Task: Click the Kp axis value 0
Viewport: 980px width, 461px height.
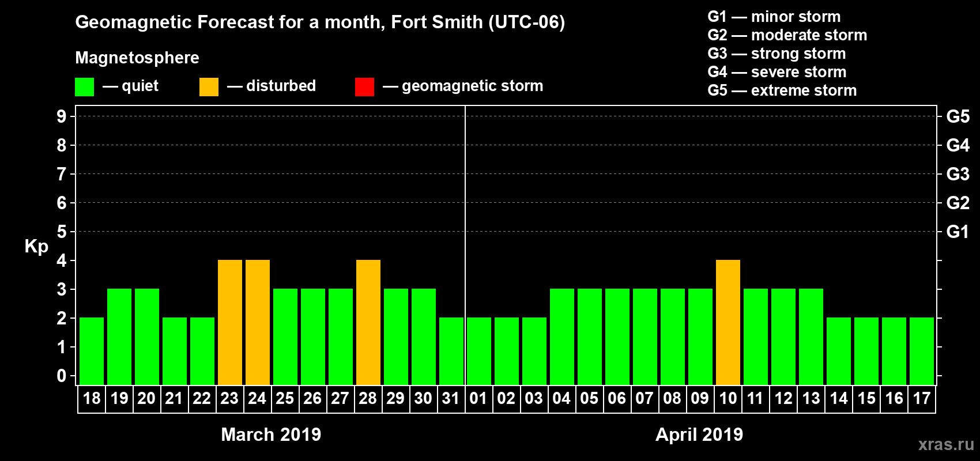Action: [x=62, y=376]
